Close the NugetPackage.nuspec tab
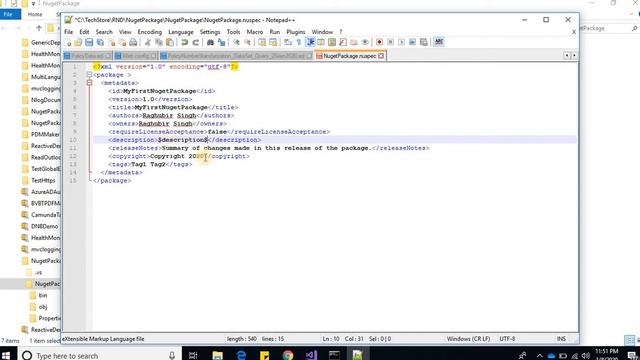This screenshot has height=360, width=640. tap(381, 56)
